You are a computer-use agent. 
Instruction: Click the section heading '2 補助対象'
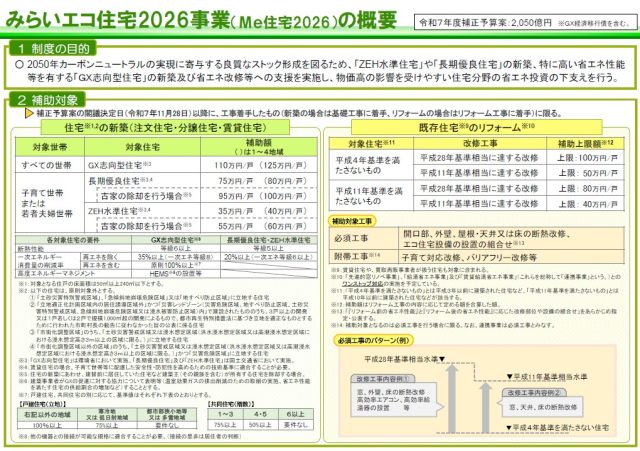coord(48,100)
